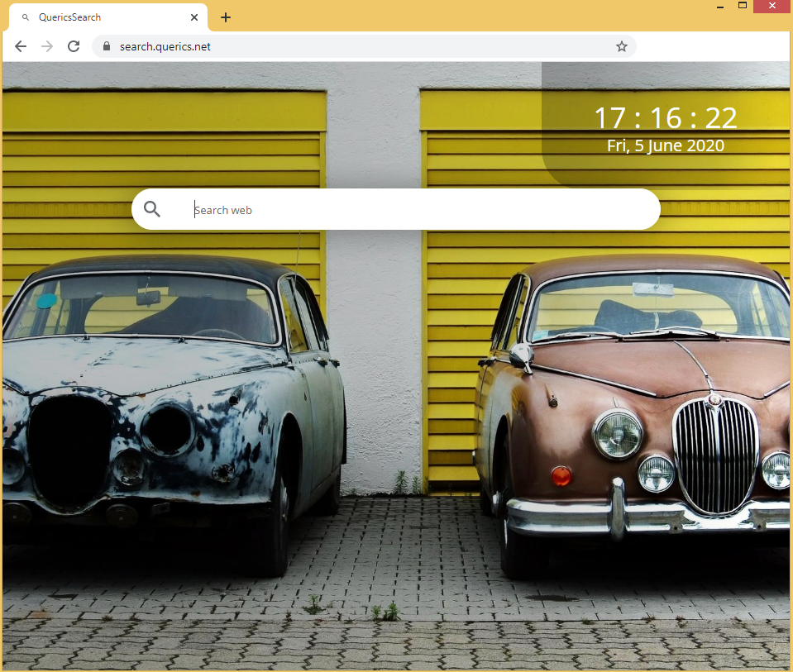793x672 pixels.
Task: Click the magnifier icon in the search bar
Action: pyautogui.click(x=152, y=209)
